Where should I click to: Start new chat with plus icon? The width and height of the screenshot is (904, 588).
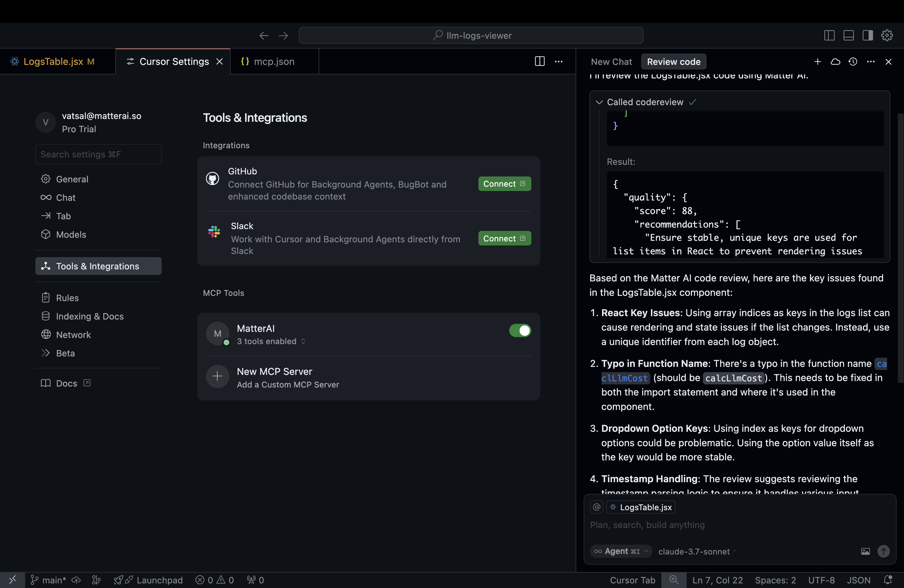[817, 62]
